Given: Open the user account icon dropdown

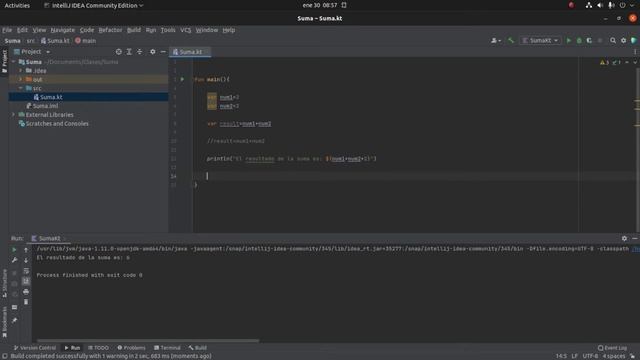Looking at the screenshot, I should 496,40.
